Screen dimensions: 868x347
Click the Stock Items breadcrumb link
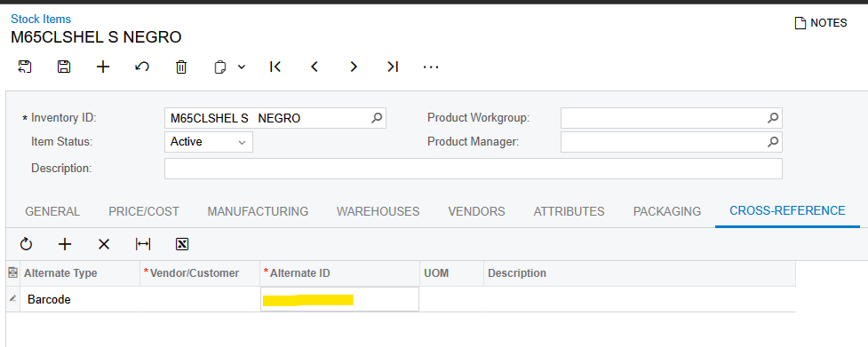pos(41,19)
